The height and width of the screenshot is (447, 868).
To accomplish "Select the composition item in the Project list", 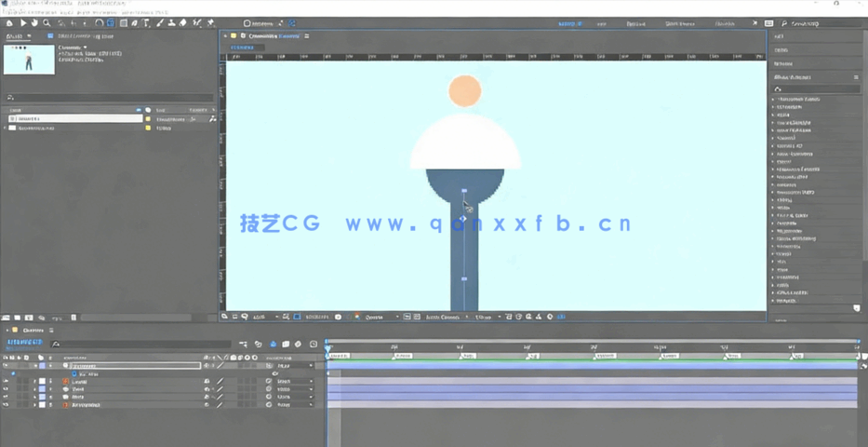I will coord(28,119).
